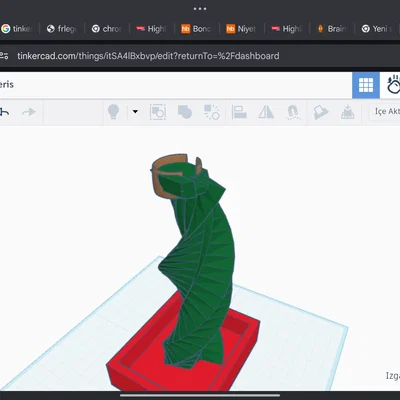Click the down-arrow-onto-blocks icon at the toolbar's right end
Screen dimensions: 400x400
pos(347,112)
